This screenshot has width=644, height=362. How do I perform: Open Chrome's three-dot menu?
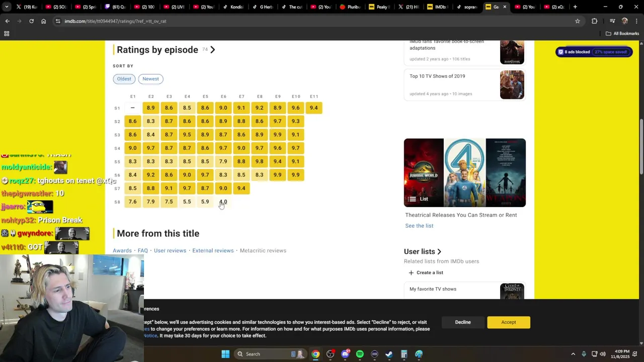click(636, 21)
